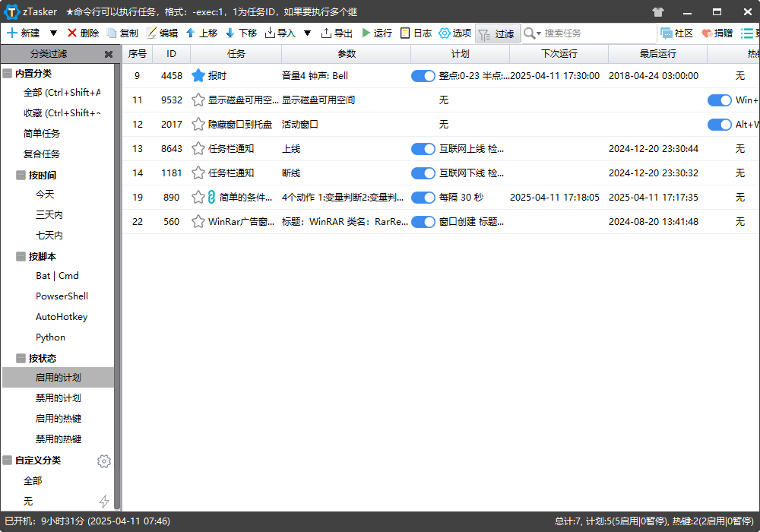
Task: Open the 新建 dropdown arrow
Action: click(52, 33)
